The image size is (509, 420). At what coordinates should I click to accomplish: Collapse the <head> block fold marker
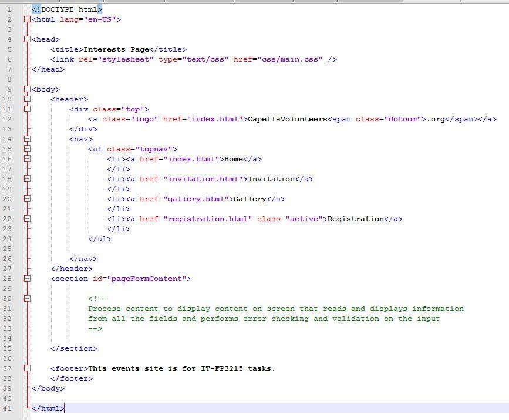click(x=27, y=39)
